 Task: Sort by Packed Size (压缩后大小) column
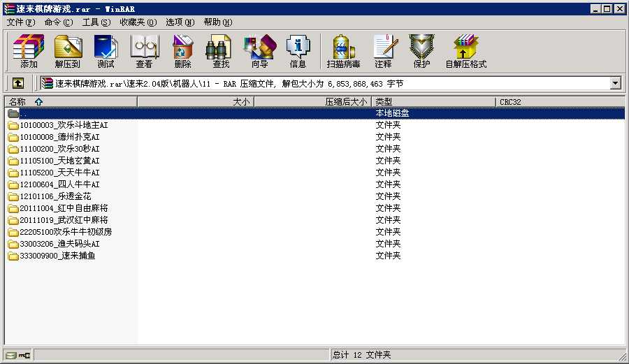coord(313,102)
